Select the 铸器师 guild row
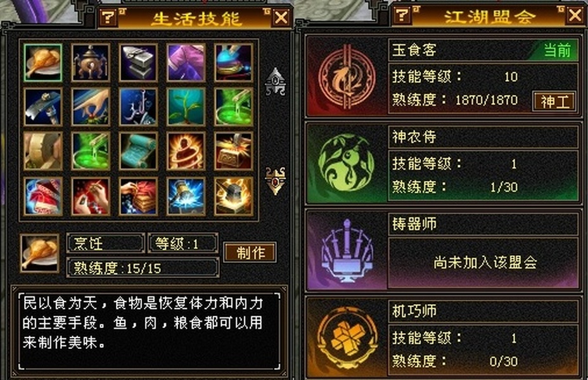 pos(444,250)
